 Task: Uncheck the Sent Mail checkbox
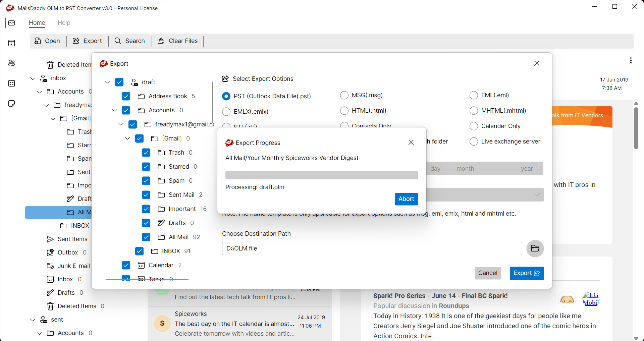(x=146, y=195)
